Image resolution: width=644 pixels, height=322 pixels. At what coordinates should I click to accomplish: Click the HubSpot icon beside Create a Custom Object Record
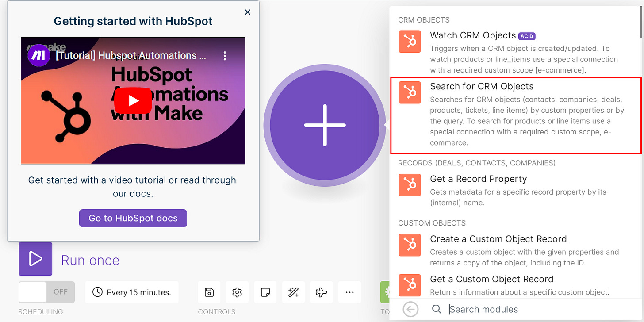(x=410, y=245)
